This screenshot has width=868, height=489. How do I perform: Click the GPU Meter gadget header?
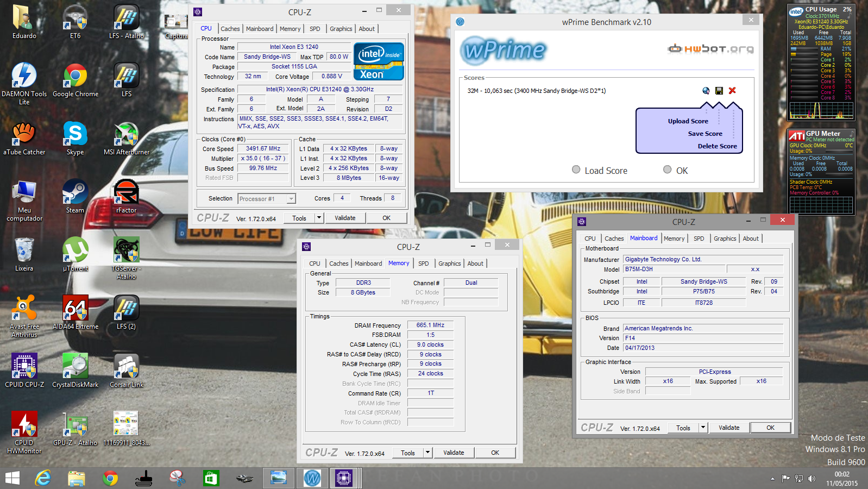coord(821,135)
